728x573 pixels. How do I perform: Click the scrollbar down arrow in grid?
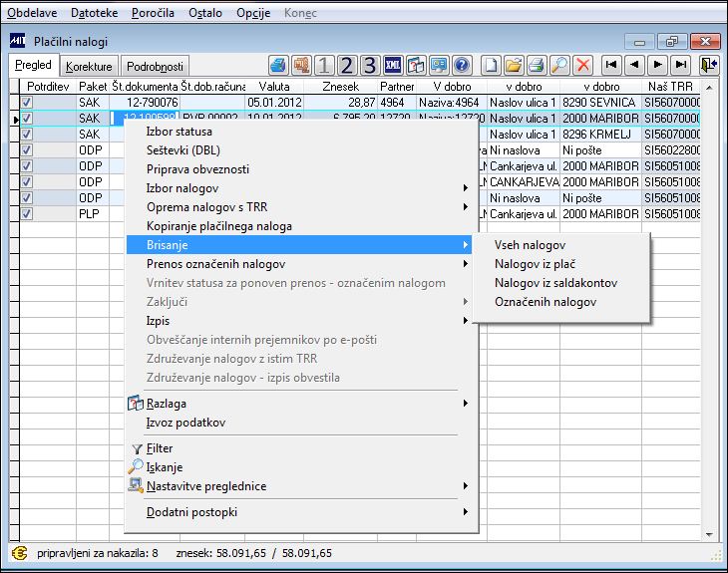709,534
